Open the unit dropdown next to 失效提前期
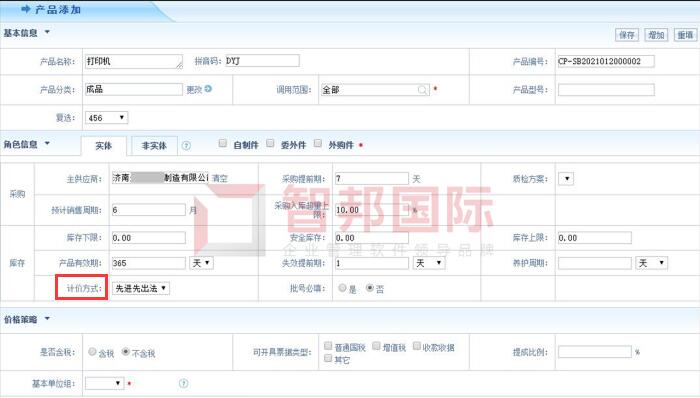 click(429, 263)
